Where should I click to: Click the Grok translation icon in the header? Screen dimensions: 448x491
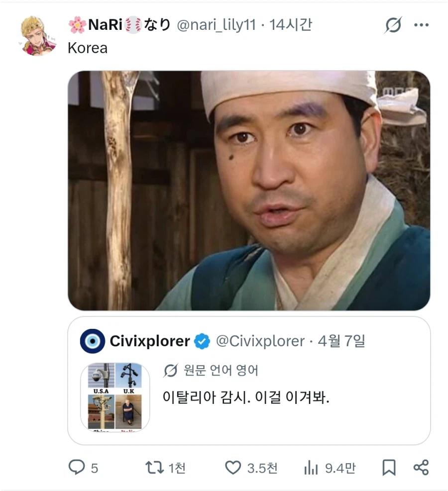pos(393,24)
